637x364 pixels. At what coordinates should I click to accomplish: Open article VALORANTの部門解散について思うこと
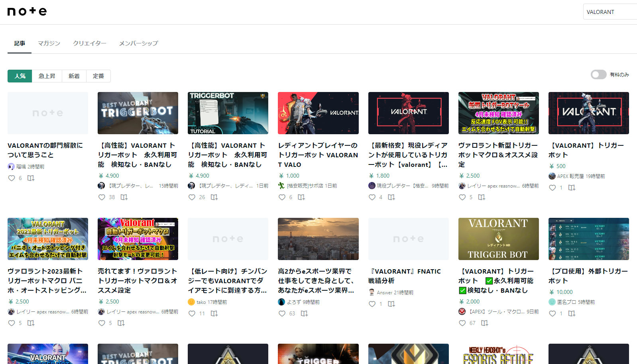pos(45,150)
